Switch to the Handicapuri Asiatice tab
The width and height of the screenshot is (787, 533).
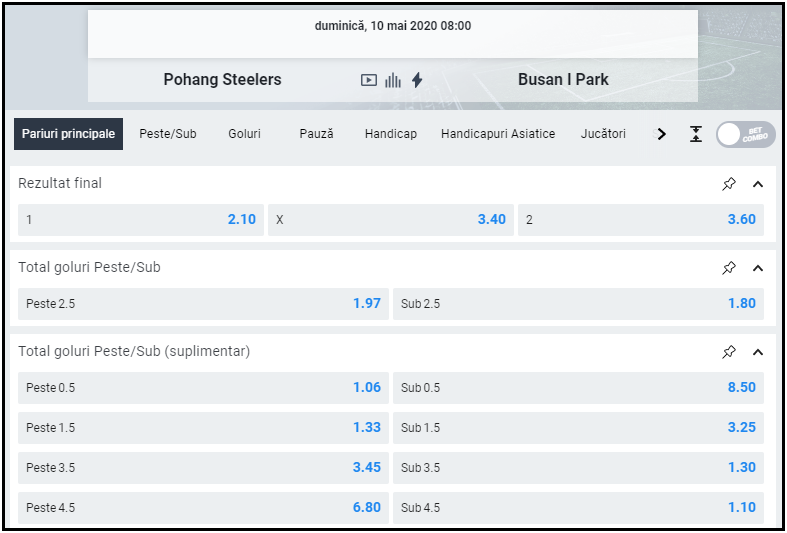pos(498,134)
